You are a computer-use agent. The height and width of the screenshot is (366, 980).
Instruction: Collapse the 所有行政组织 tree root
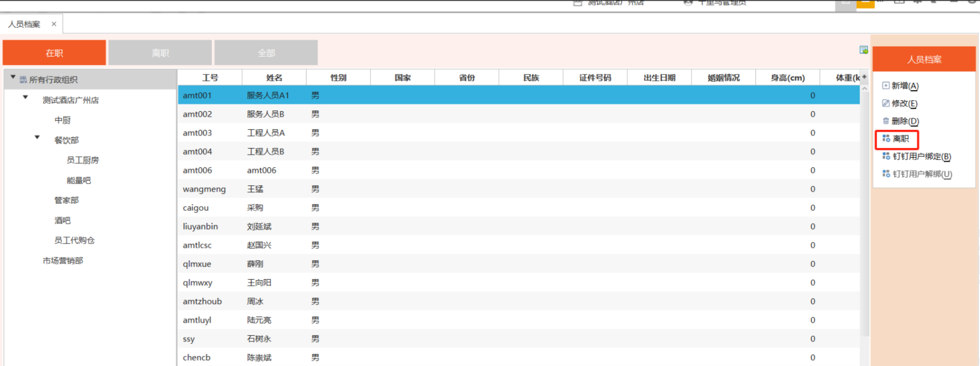(x=12, y=77)
